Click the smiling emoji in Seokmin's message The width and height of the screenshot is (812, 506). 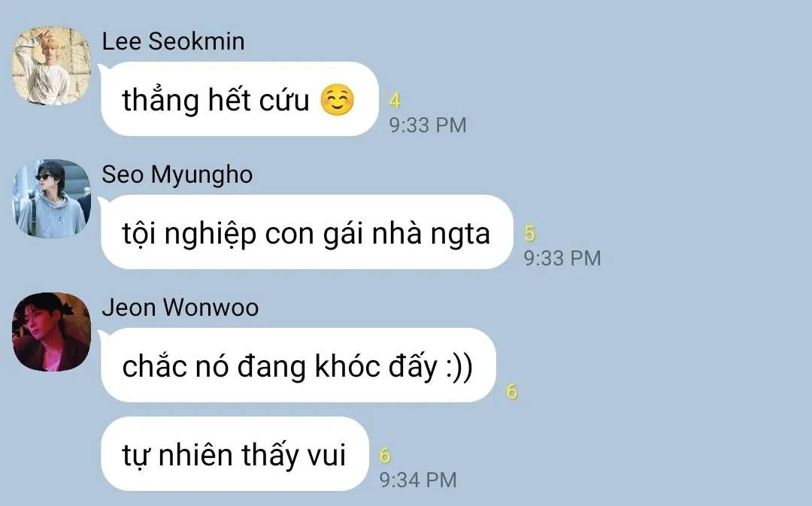click(337, 100)
